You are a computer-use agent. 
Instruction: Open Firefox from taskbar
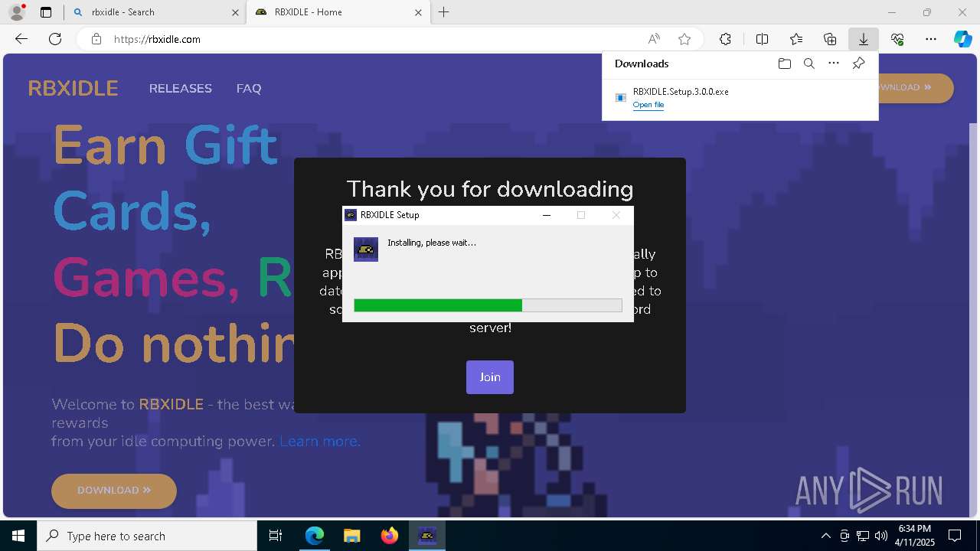390,536
